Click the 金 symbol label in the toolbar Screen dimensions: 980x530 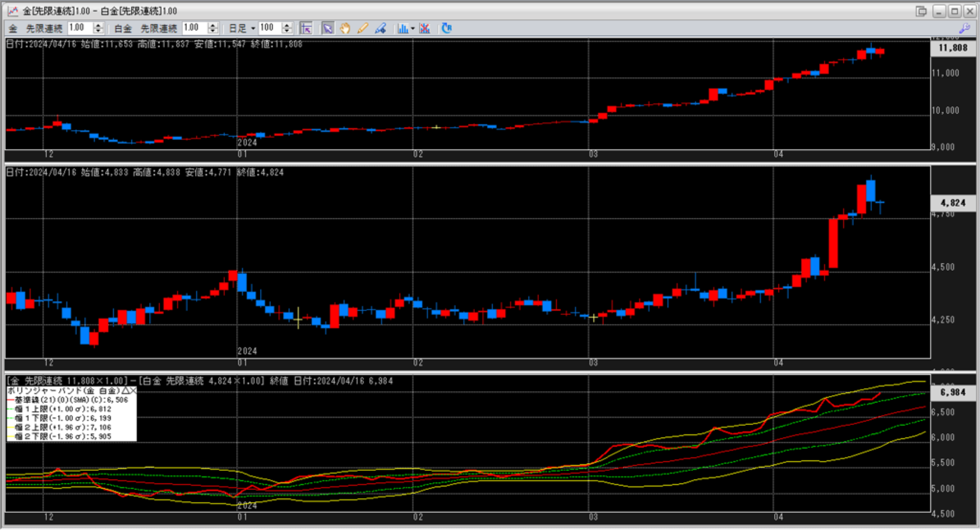pos(13,29)
